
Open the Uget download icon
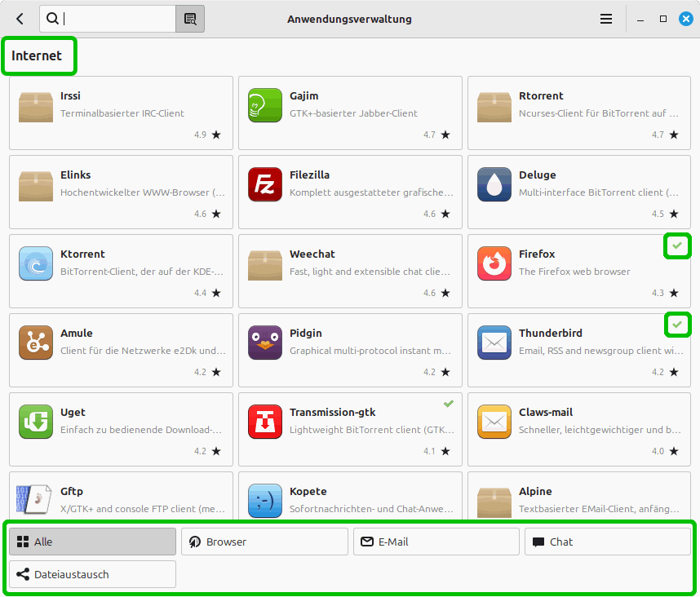point(35,422)
